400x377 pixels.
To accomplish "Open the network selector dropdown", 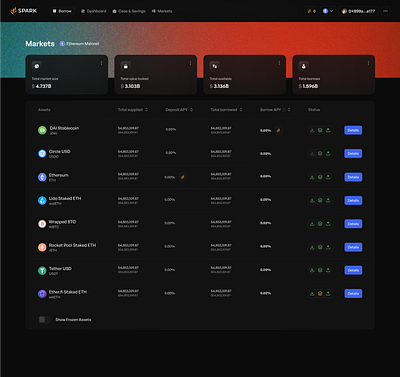I will 328,11.
